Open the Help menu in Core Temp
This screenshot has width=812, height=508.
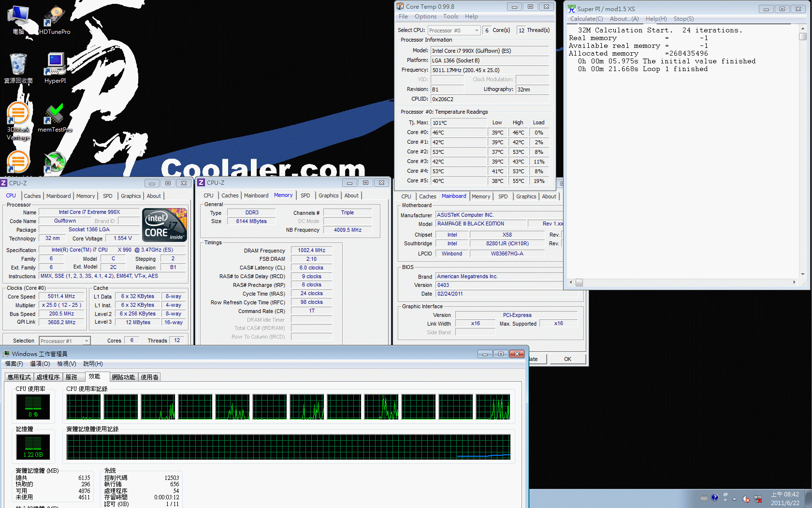(471, 16)
